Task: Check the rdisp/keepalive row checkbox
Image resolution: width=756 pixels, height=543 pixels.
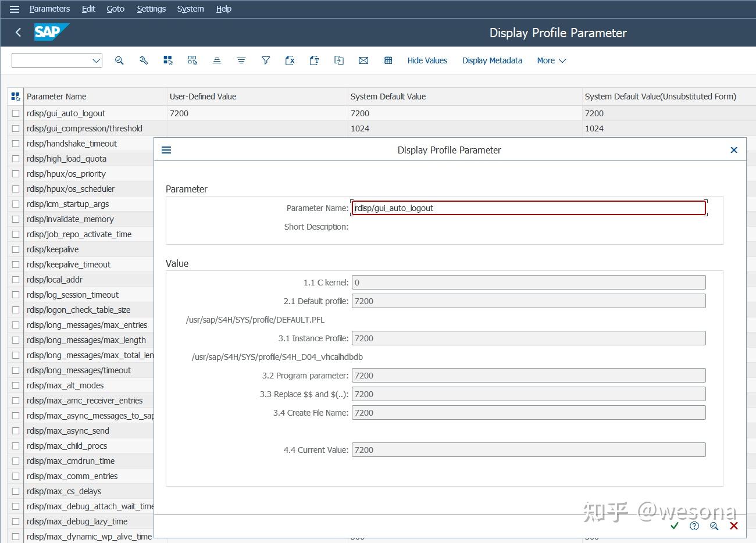Action: point(15,249)
